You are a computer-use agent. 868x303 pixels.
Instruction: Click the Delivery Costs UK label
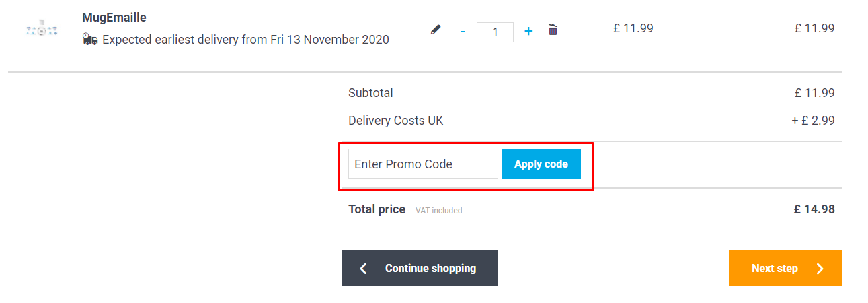point(396,121)
